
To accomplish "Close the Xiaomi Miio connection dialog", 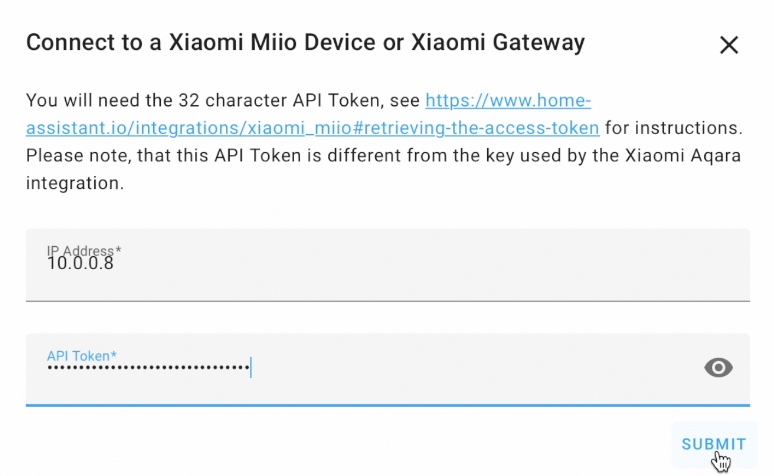I will coord(729,45).
